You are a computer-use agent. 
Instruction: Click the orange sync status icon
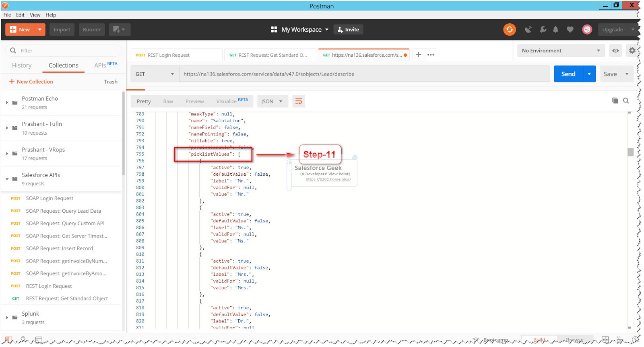click(x=509, y=29)
